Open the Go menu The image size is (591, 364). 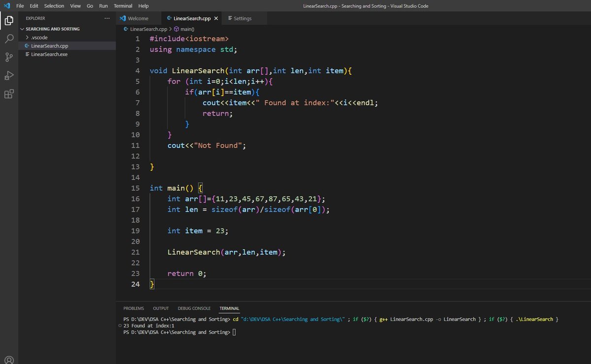click(x=90, y=6)
